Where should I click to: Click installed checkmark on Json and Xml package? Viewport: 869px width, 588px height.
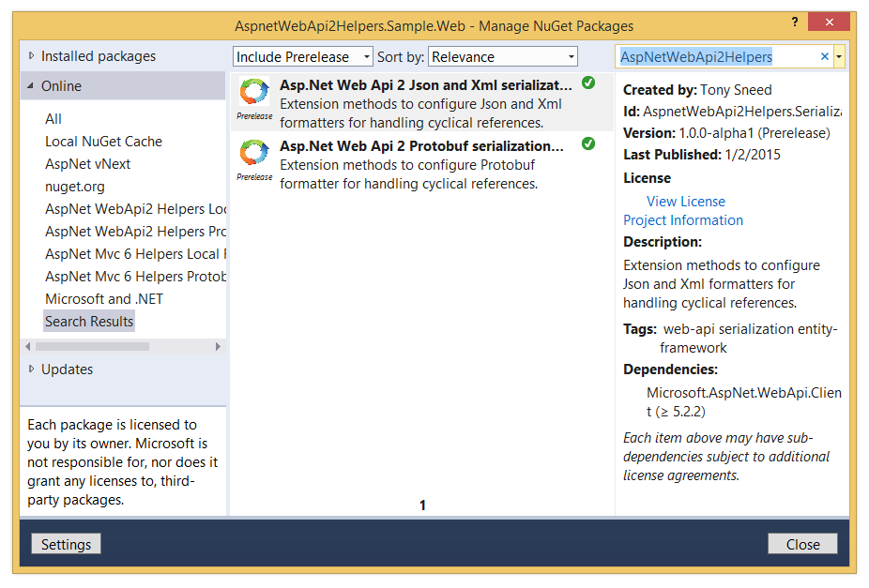tap(588, 83)
